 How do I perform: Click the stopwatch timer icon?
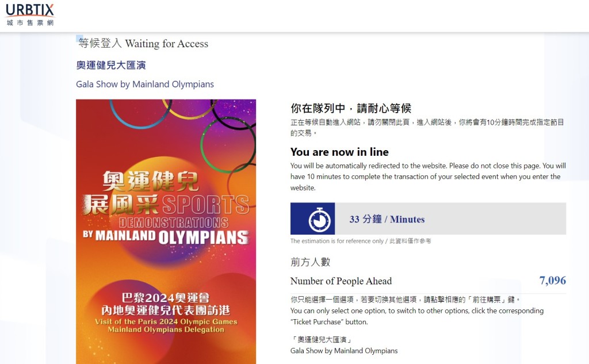click(x=319, y=219)
